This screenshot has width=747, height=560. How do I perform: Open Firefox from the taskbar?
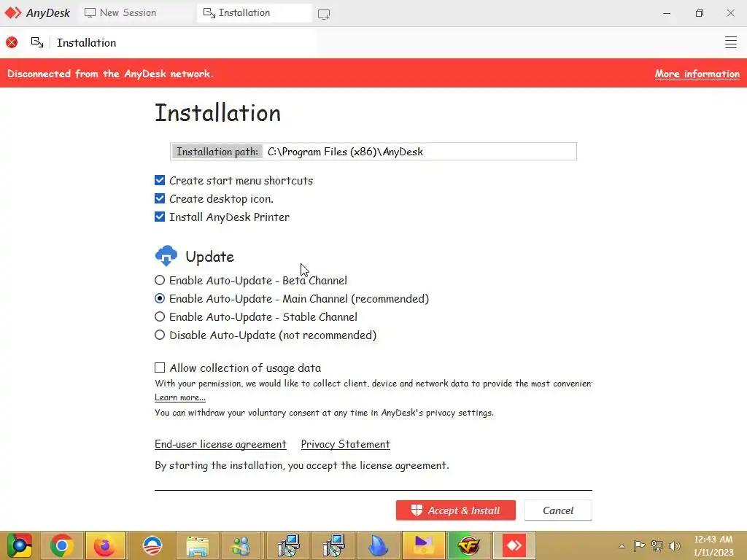(x=104, y=545)
